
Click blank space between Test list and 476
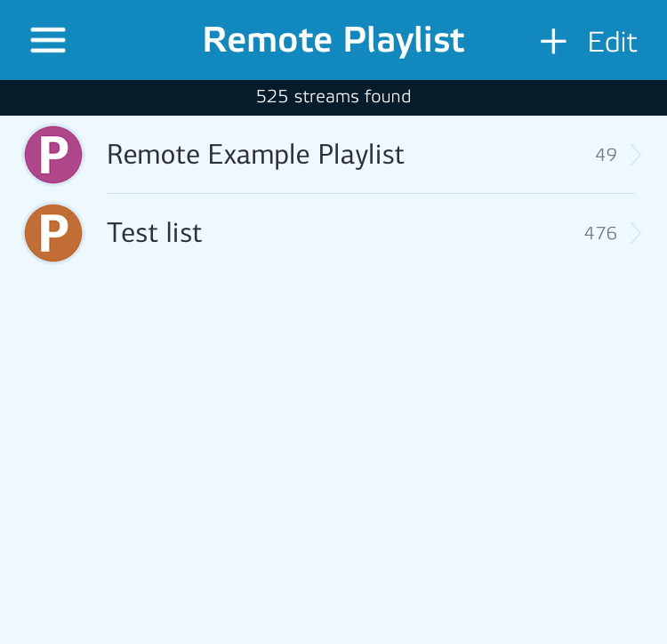[391, 233]
